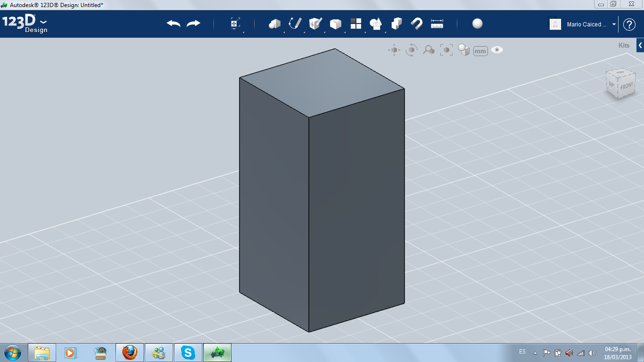Select the top face of the box
644x362 pixels.
tap(322, 83)
